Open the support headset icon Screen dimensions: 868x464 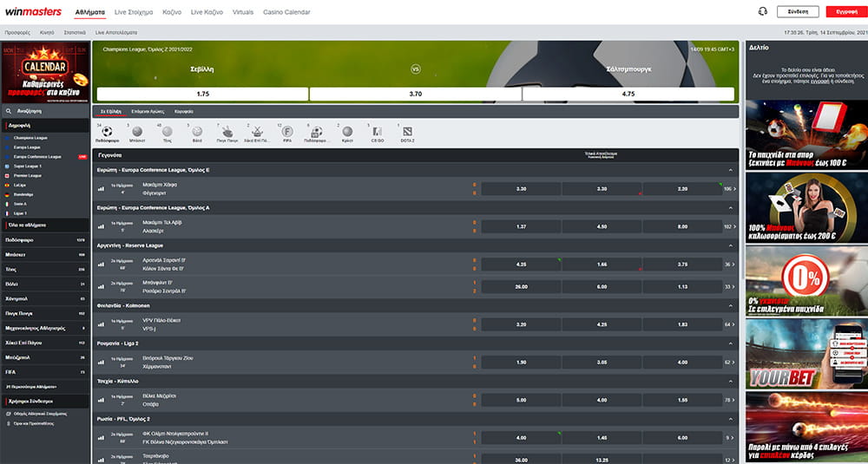tap(763, 11)
